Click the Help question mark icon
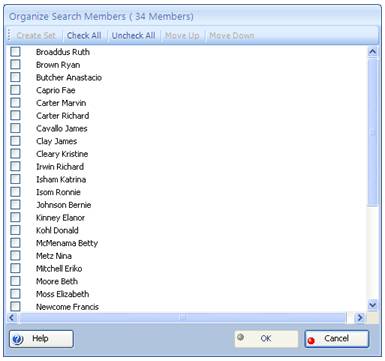 click(x=17, y=340)
